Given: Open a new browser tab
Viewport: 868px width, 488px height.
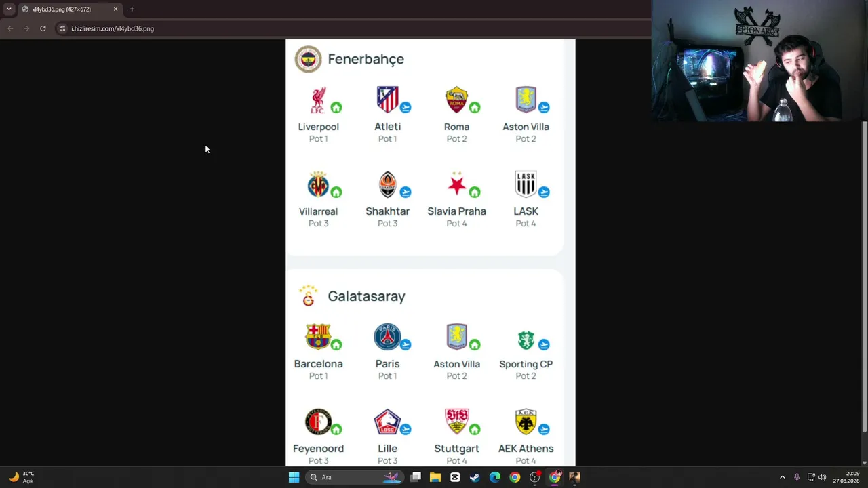Looking at the screenshot, I should pos(132,9).
